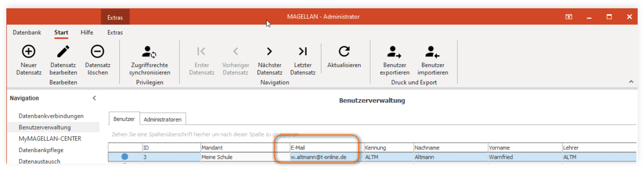Screen dimensions: 644x170
Task: Click the Aktualisieren refresh icon
Action: point(344,51)
